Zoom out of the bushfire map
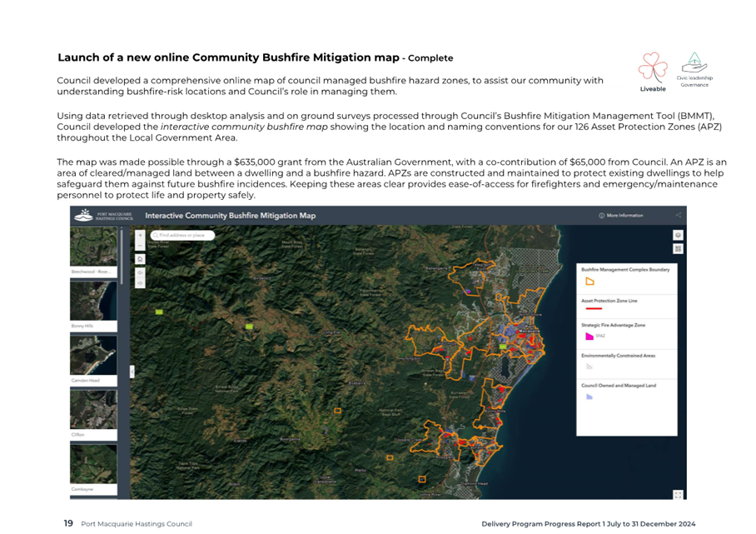The width and height of the screenshot is (756, 534). click(x=141, y=246)
